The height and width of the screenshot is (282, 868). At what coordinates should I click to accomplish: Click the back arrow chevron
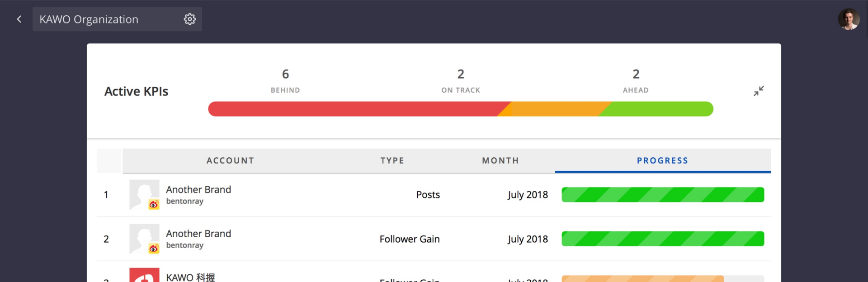pos(18,19)
